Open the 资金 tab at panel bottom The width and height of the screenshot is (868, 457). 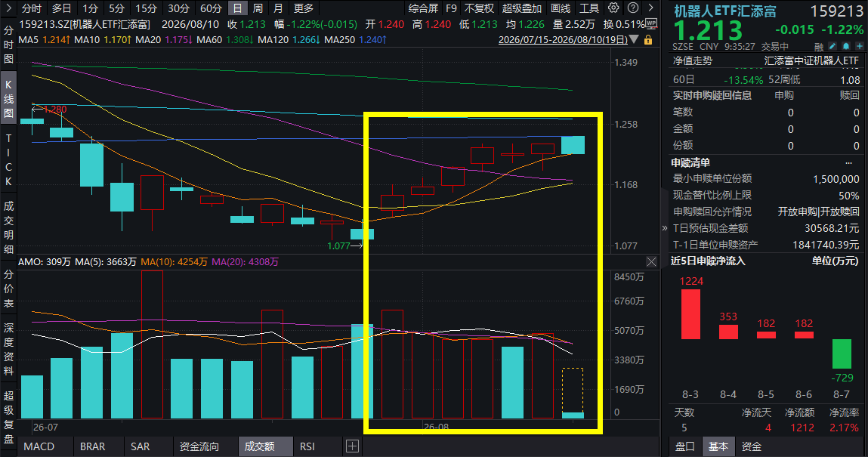tap(751, 446)
